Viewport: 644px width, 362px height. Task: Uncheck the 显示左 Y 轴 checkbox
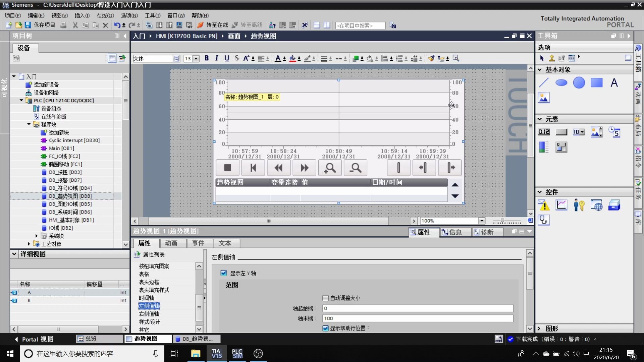(x=224, y=273)
